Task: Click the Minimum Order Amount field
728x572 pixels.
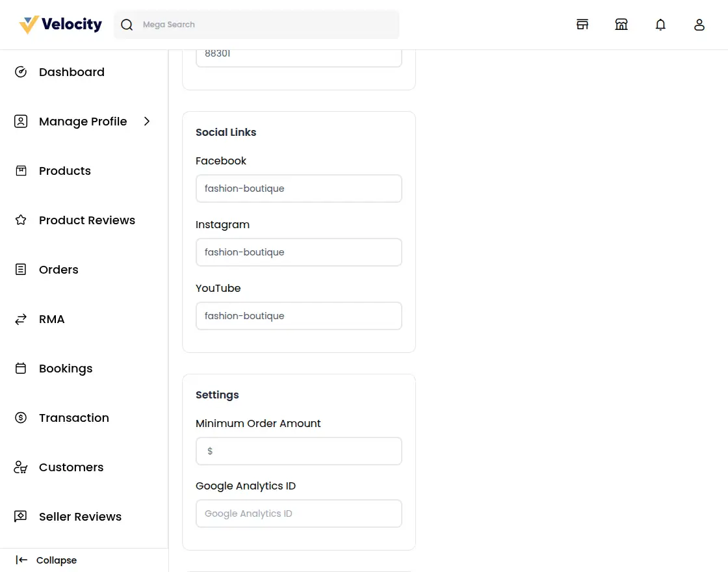Action: coord(298,450)
